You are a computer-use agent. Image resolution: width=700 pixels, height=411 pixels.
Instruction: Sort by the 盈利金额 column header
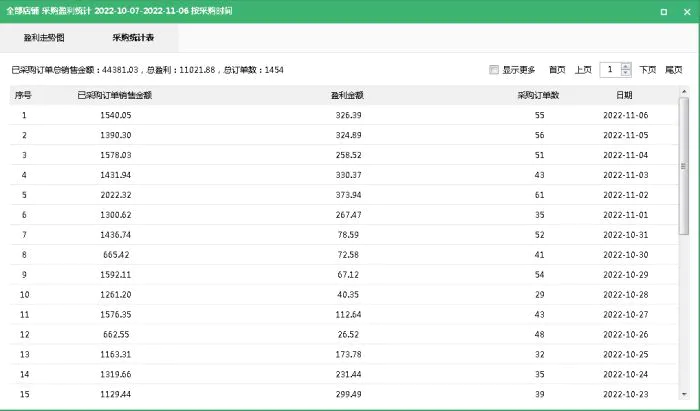(346, 94)
